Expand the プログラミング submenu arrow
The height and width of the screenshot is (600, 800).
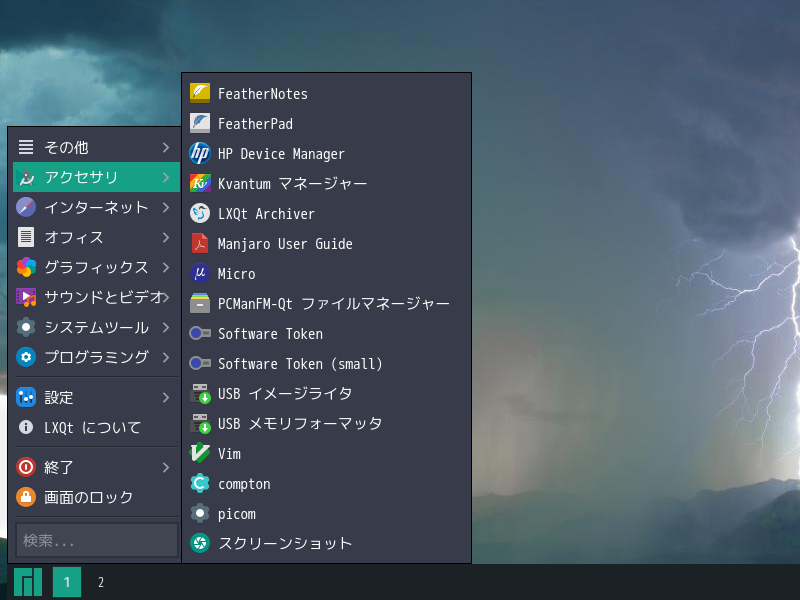coord(166,357)
